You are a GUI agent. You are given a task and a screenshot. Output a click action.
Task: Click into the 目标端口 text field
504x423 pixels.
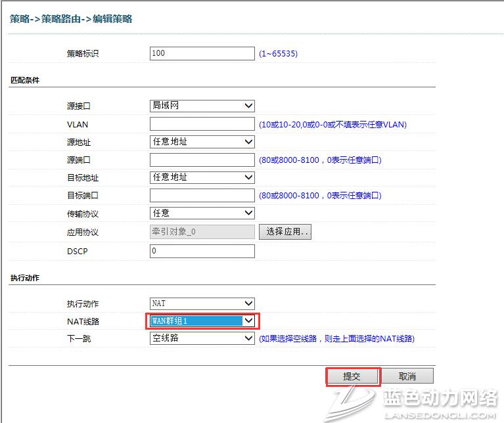pyautogui.click(x=202, y=195)
